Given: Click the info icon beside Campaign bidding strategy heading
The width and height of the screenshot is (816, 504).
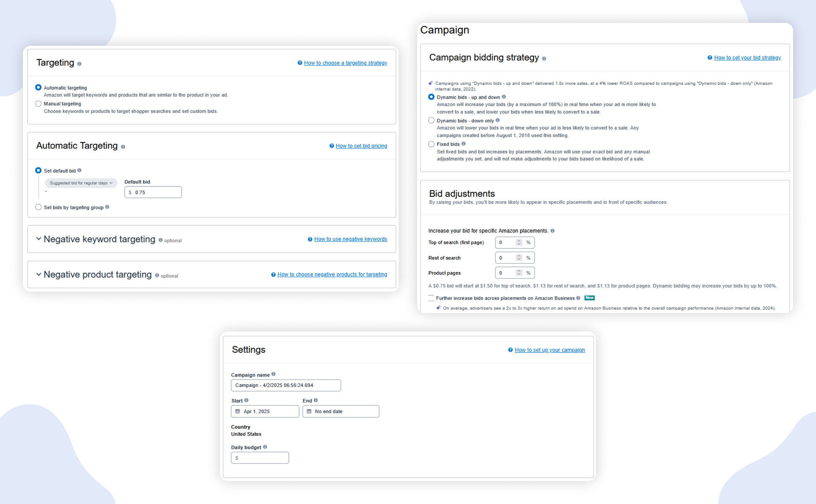Looking at the screenshot, I should tap(544, 58).
